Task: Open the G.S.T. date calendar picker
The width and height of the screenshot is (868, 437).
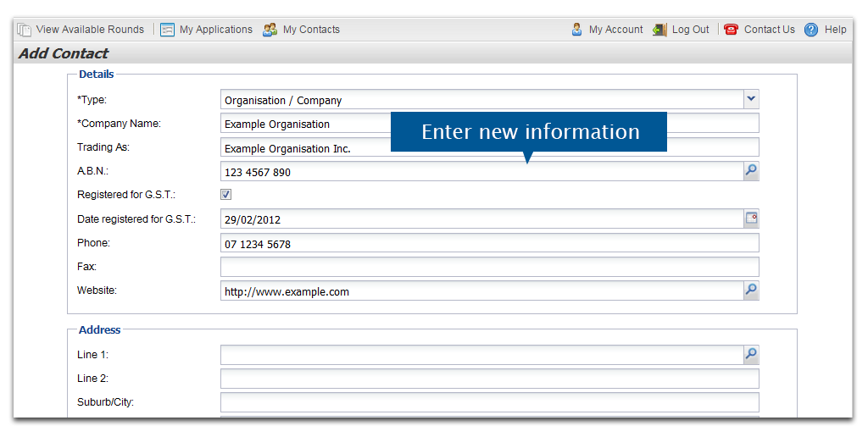Action: coord(751,218)
